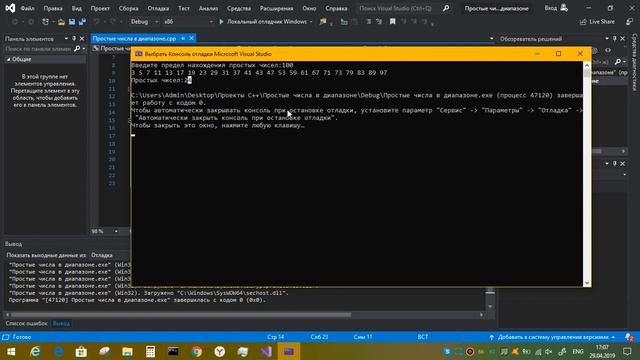Switch to the Вывод bottom tab

point(61,323)
